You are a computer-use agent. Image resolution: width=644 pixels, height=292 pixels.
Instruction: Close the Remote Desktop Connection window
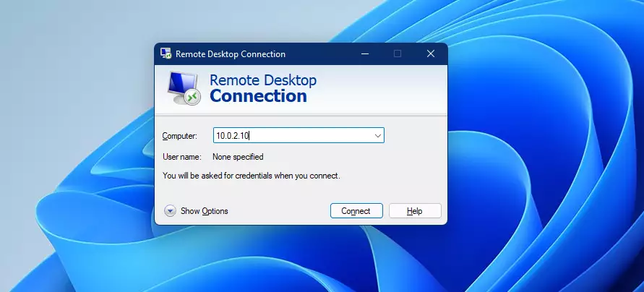pos(431,53)
